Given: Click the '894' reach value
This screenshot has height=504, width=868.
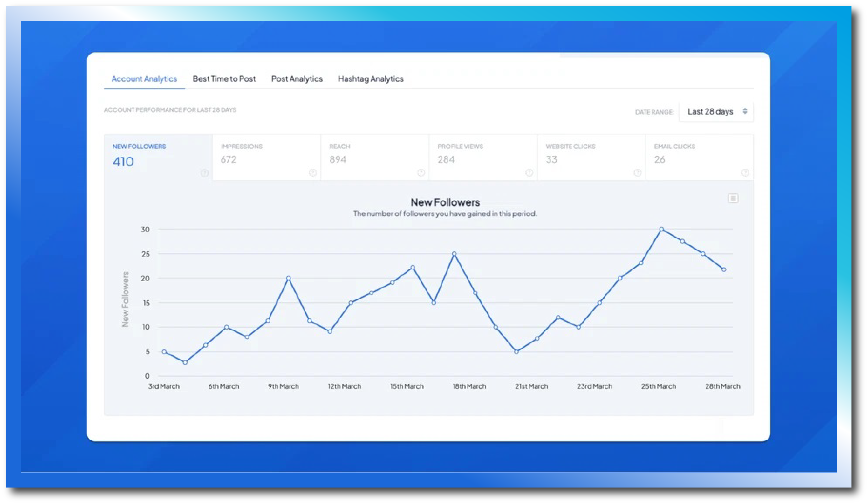Looking at the screenshot, I should (338, 160).
